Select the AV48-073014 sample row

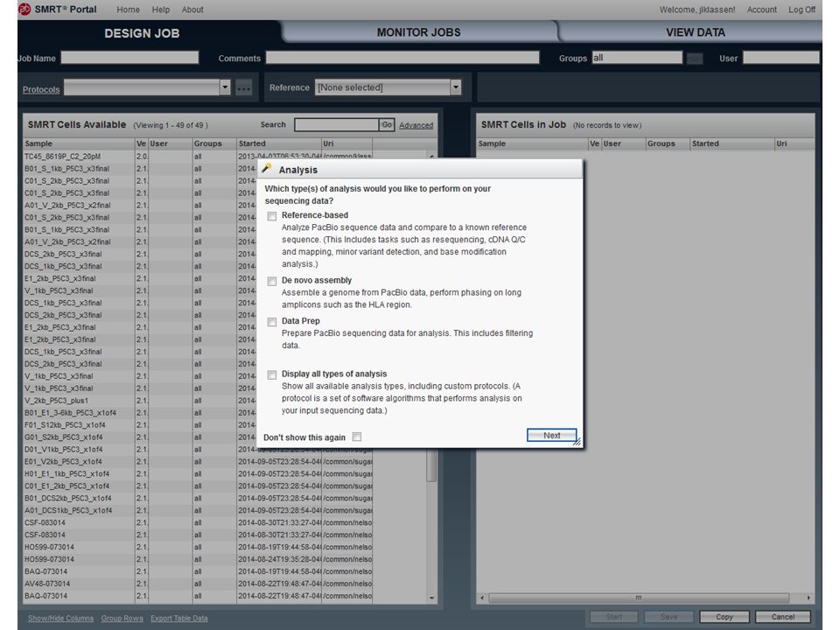pyautogui.click(x=199, y=584)
